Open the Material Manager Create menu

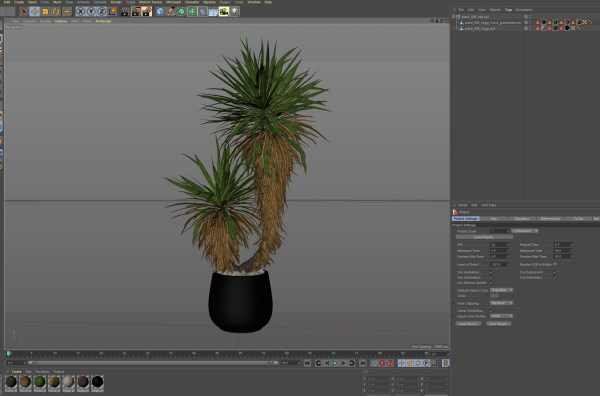[x=16, y=372]
